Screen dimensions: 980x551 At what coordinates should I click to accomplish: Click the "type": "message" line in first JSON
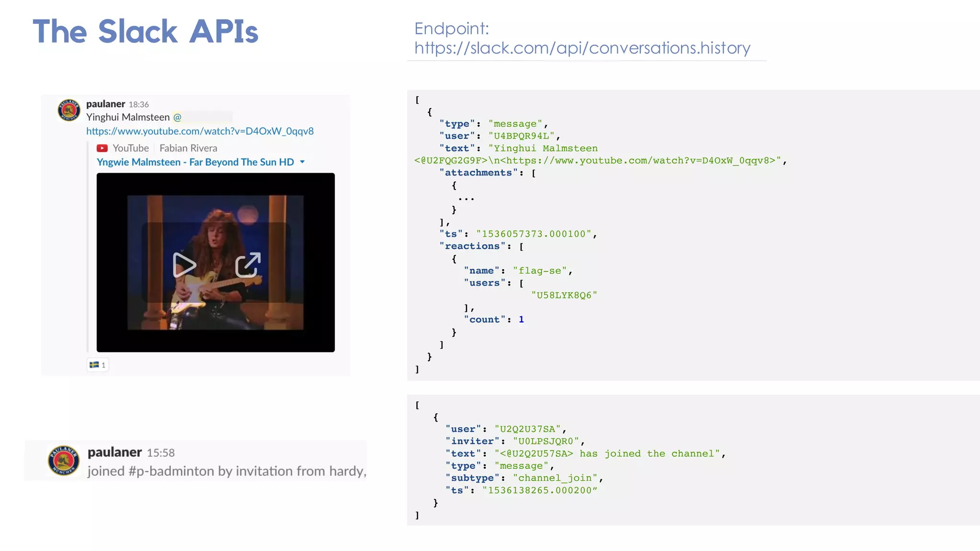point(493,124)
